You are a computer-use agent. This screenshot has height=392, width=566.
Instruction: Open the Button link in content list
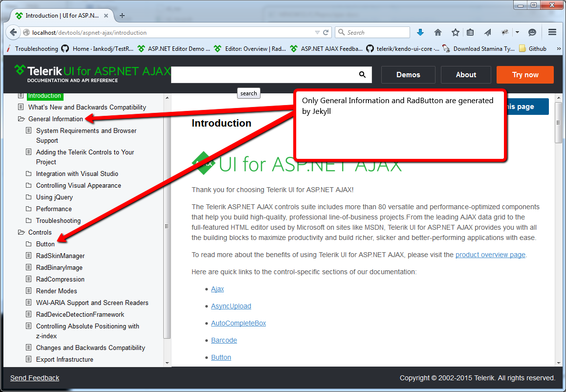(x=221, y=357)
